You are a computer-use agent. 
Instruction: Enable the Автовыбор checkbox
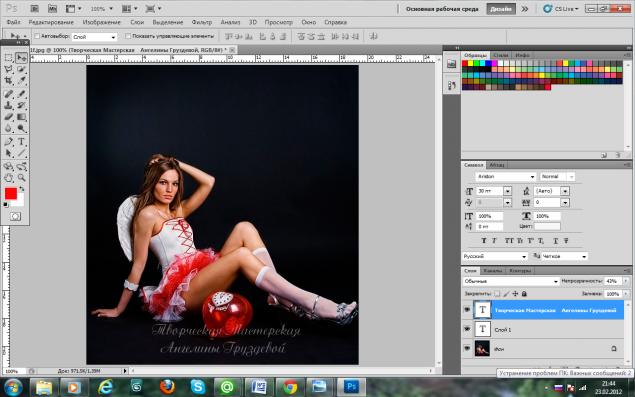[x=37, y=36]
